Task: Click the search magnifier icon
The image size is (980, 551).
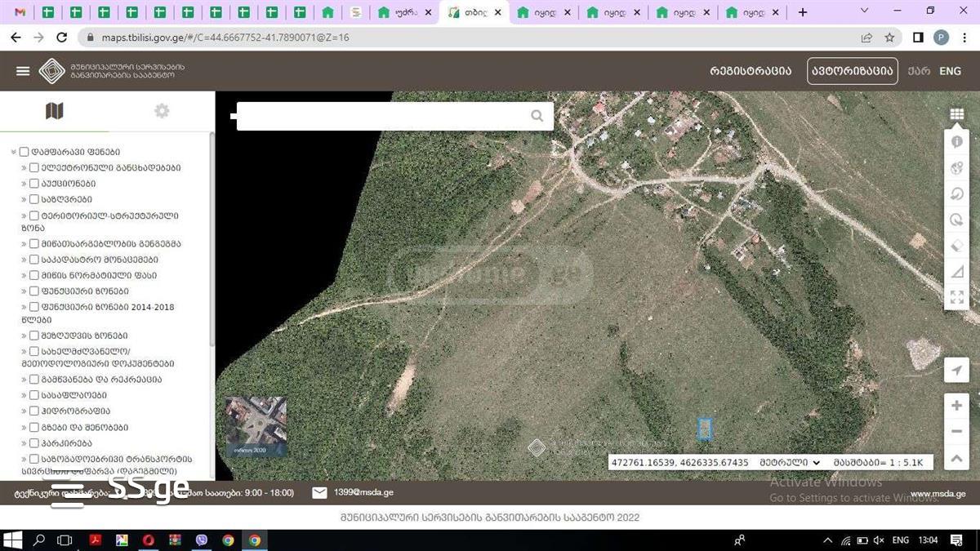Action: coord(537,116)
